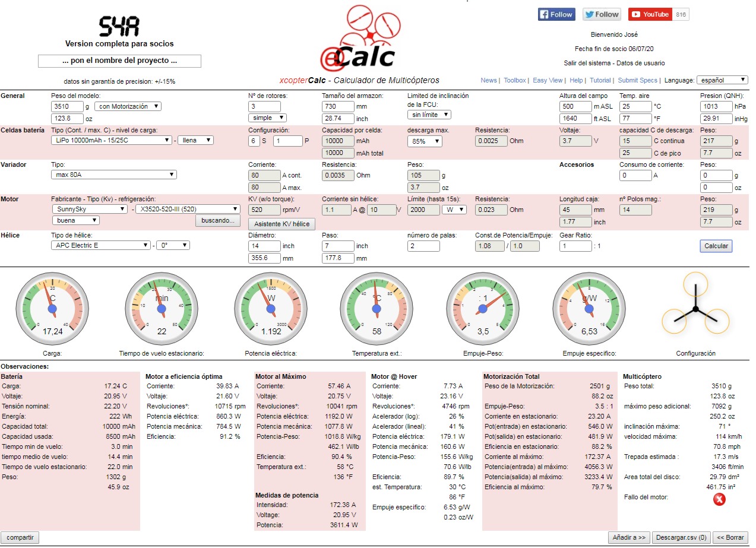
Task: Click the Asistente KV hélice button
Action: click(281, 224)
